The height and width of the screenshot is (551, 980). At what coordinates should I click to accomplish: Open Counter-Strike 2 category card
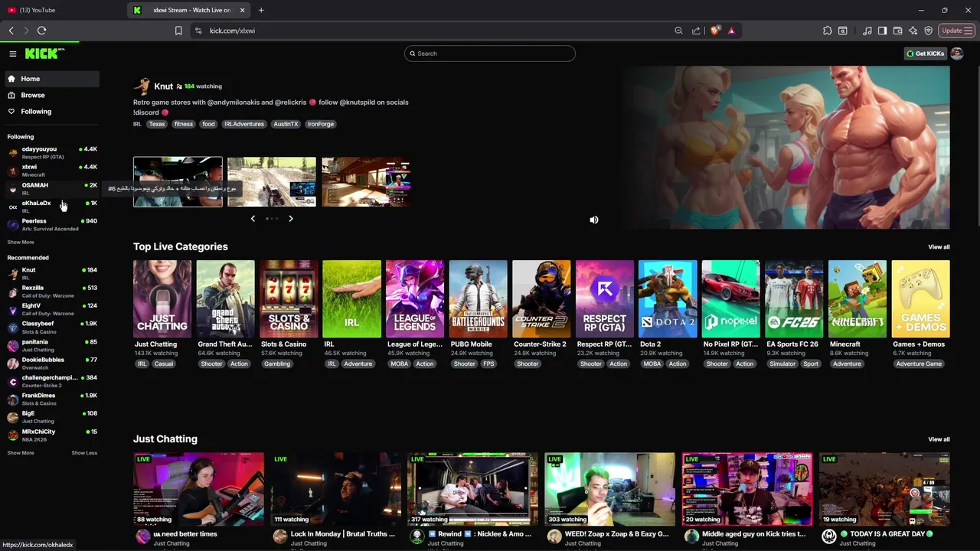[541, 299]
